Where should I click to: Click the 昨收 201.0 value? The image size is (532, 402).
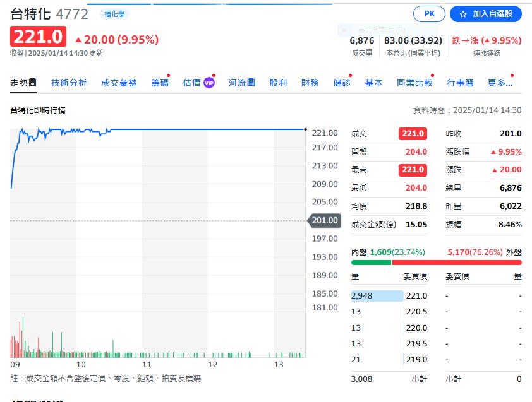[511, 134]
